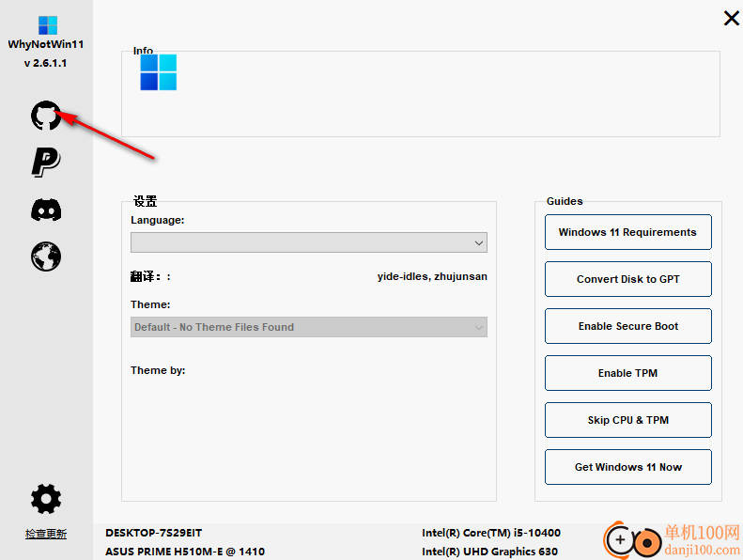Click Get Windows 11 Now button
743x560 pixels.
coord(627,467)
